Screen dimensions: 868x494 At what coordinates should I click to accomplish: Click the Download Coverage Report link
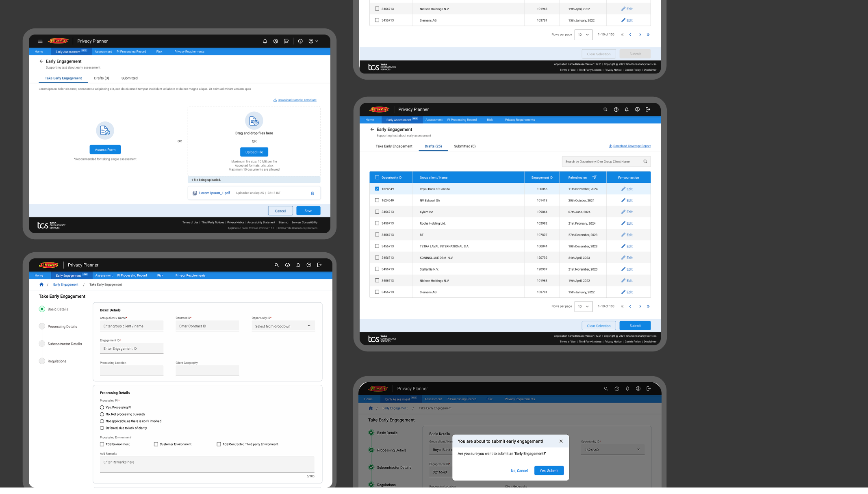[631, 146]
